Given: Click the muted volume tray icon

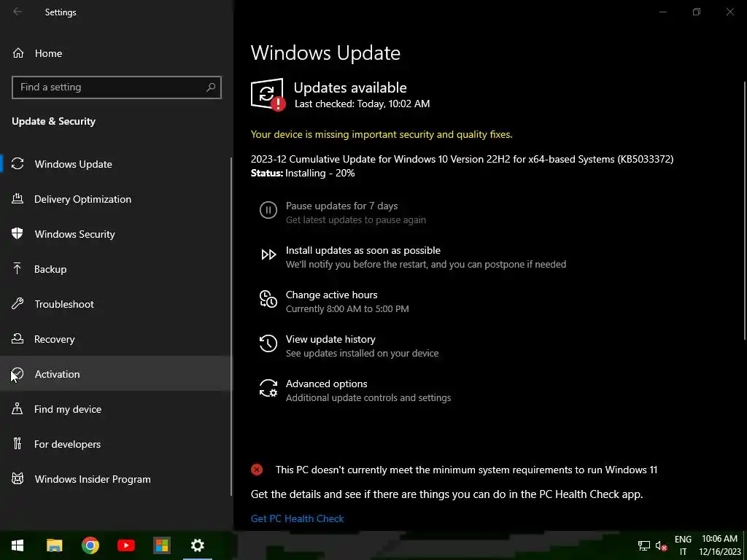Looking at the screenshot, I should (x=661, y=545).
